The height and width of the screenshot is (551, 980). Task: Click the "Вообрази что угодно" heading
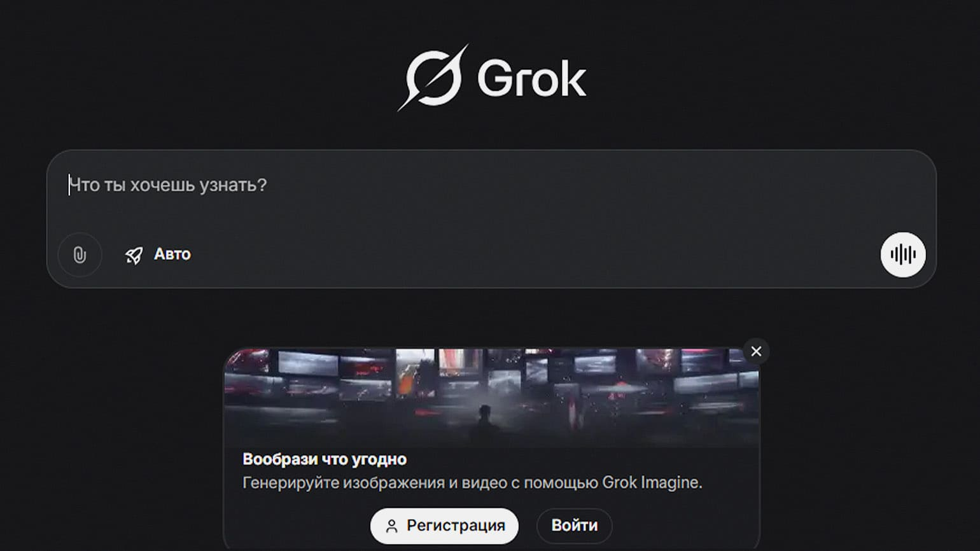pyautogui.click(x=325, y=459)
